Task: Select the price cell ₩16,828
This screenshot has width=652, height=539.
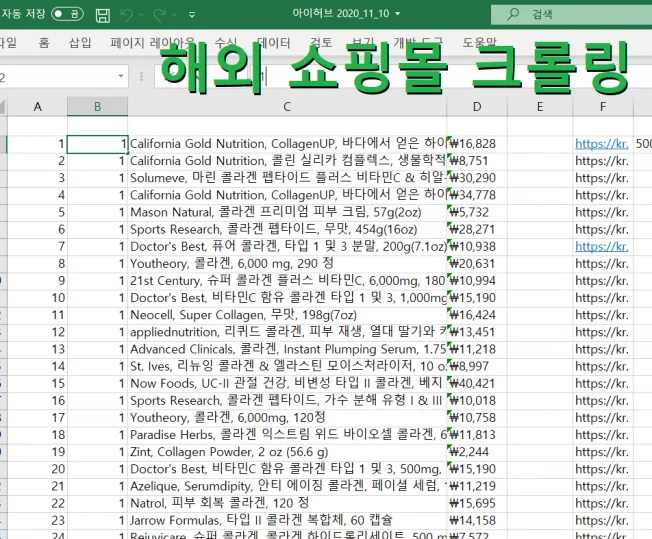Action: [x=477, y=144]
